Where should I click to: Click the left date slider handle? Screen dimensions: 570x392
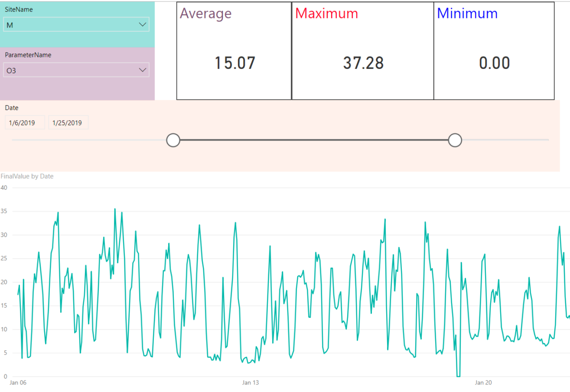tap(173, 140)
